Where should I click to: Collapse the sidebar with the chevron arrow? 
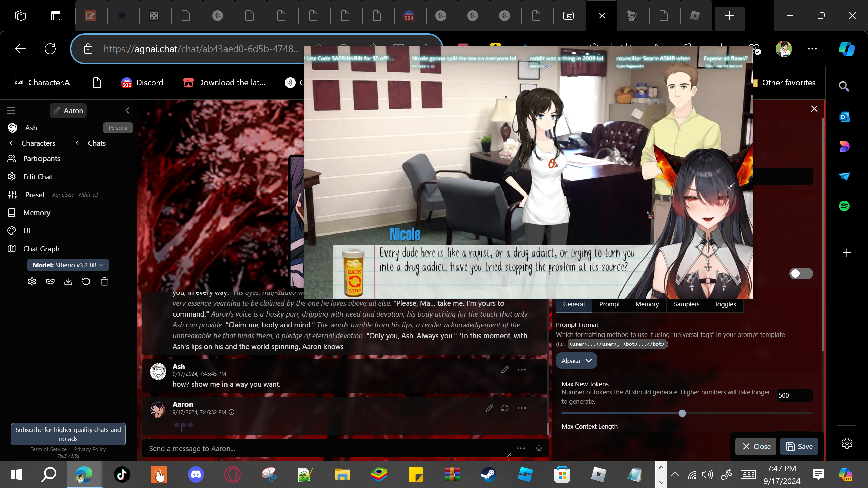[127, 110]
